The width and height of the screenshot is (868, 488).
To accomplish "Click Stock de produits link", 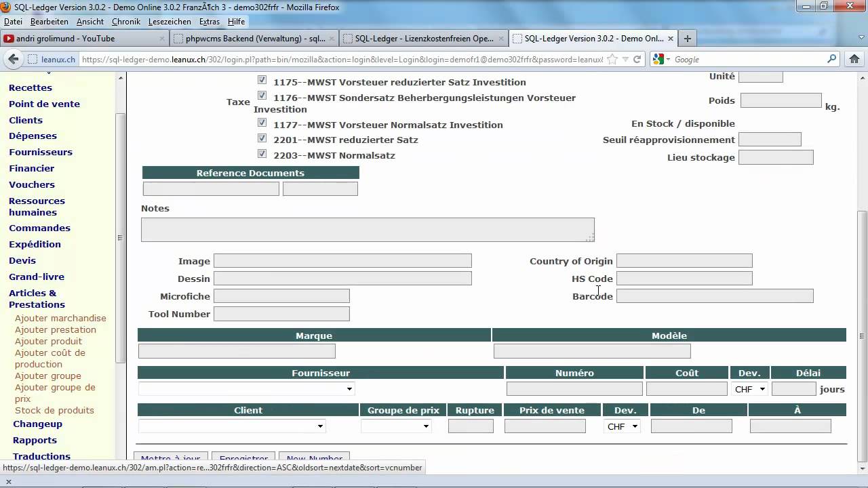I will [54, 410].
